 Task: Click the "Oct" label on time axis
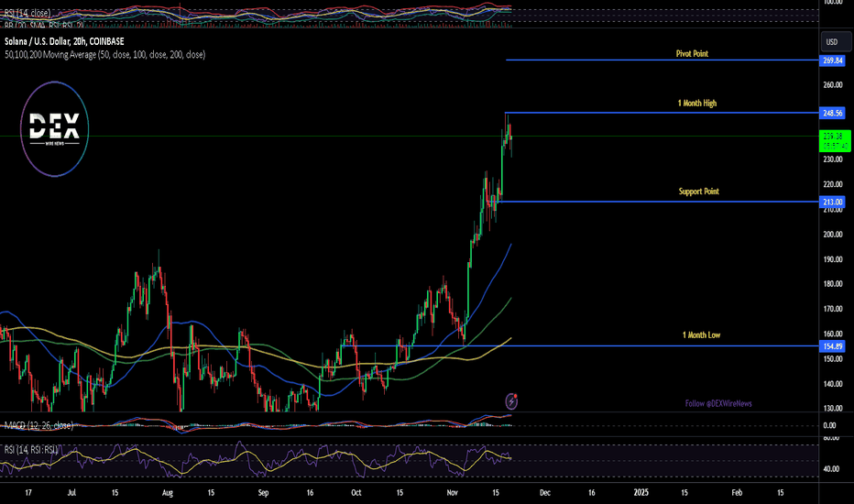[x=356, y=493]
